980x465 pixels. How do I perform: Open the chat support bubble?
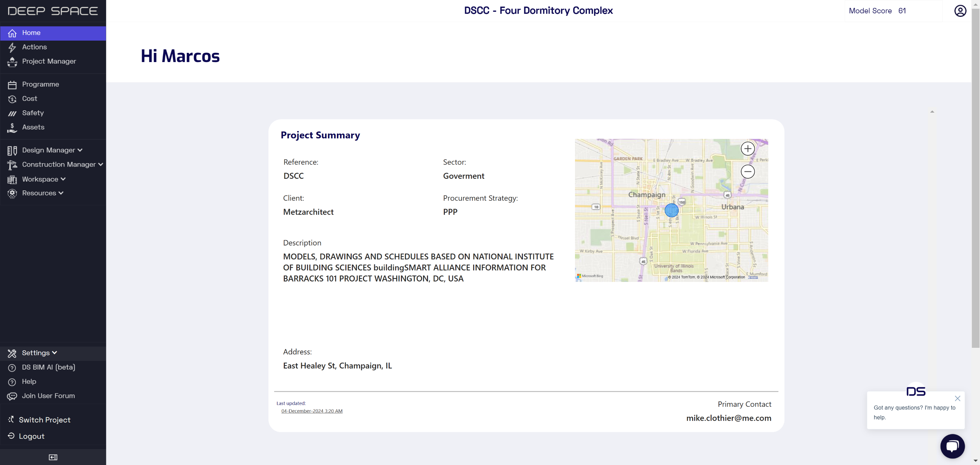click(952, 446)
